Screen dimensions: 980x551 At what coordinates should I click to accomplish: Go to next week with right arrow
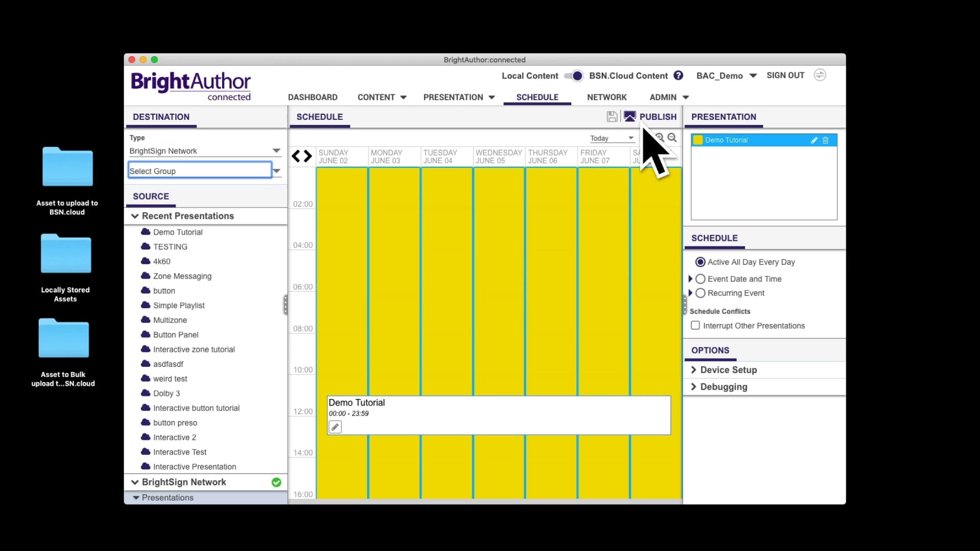[308, 156]
